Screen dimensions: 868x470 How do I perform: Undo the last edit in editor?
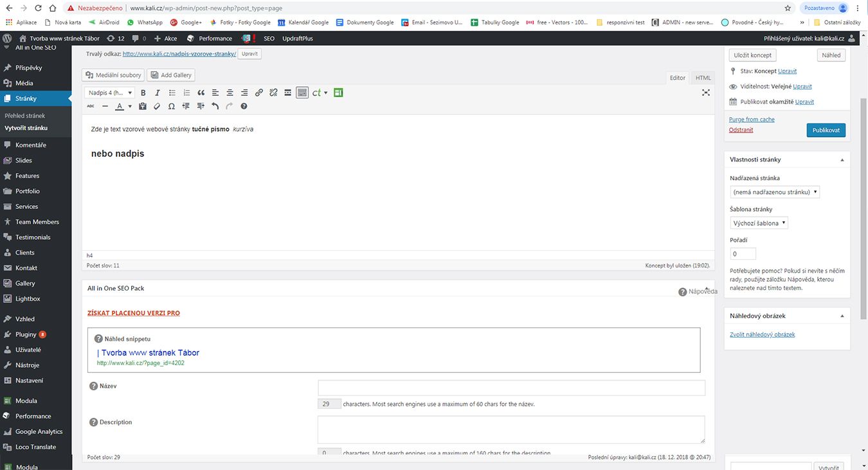[215, 106]
